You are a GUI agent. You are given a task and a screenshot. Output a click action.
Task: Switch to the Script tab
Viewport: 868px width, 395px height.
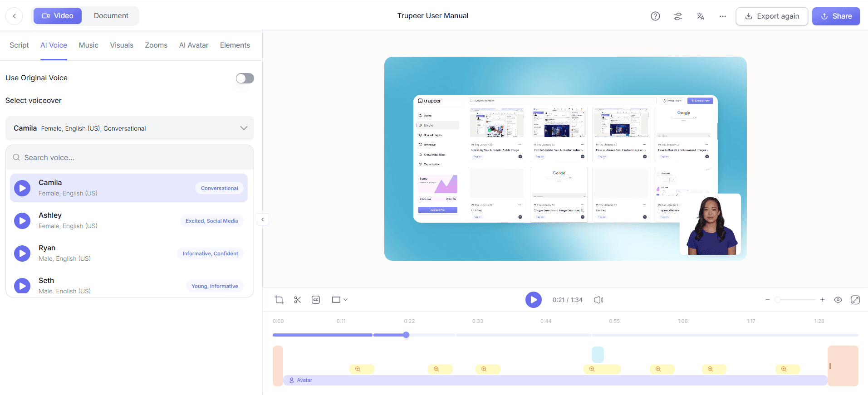pyautogui.click(x=19, y=45)
